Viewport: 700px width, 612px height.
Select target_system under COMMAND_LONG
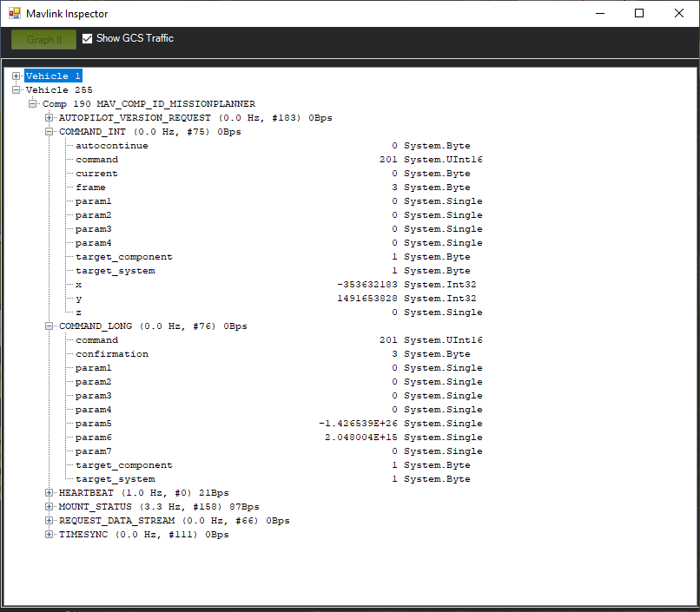coord(273,478)
